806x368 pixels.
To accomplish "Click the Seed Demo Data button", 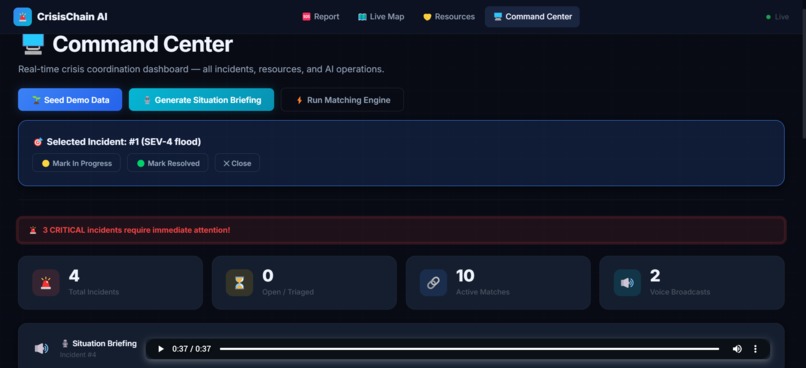I will click(x=70, y=100).
